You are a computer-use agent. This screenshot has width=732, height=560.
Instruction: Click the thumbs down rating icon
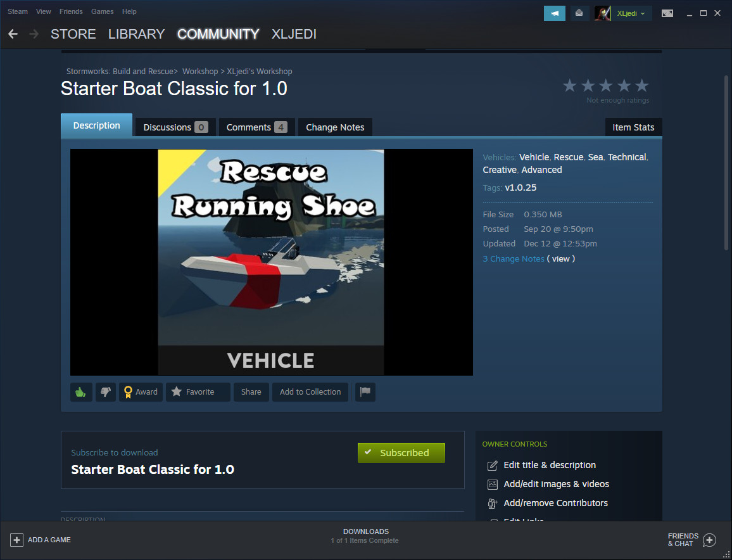[x=106, y=392]
